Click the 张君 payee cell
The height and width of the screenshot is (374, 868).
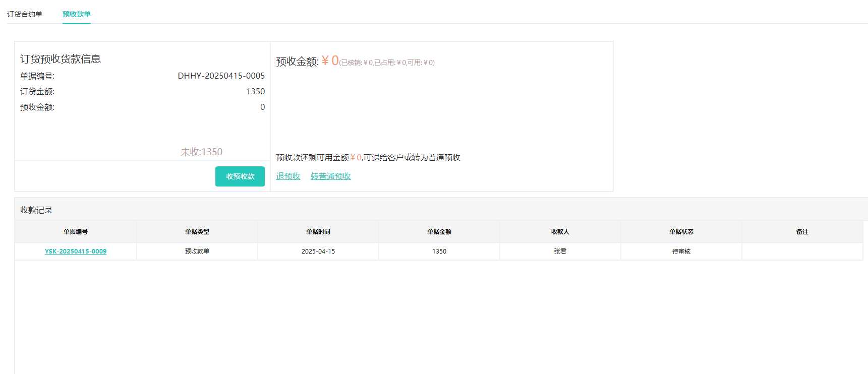click(x=560, y=252)
